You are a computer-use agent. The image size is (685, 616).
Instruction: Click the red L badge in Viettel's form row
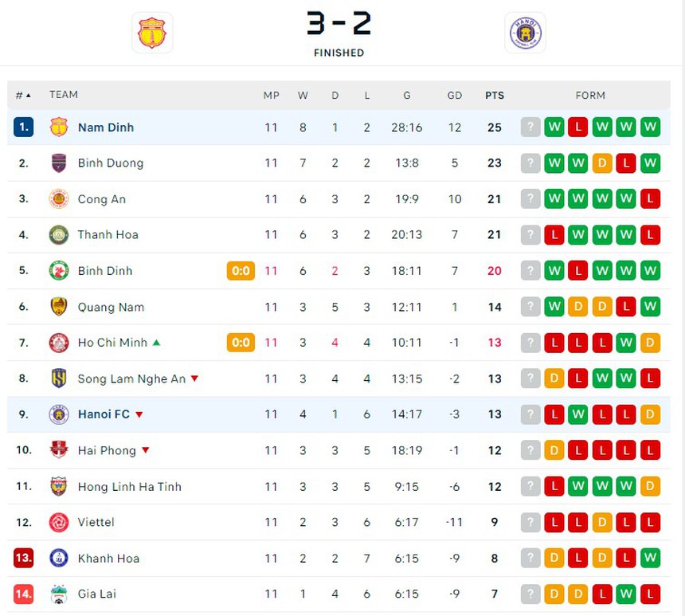coord(554,522)
